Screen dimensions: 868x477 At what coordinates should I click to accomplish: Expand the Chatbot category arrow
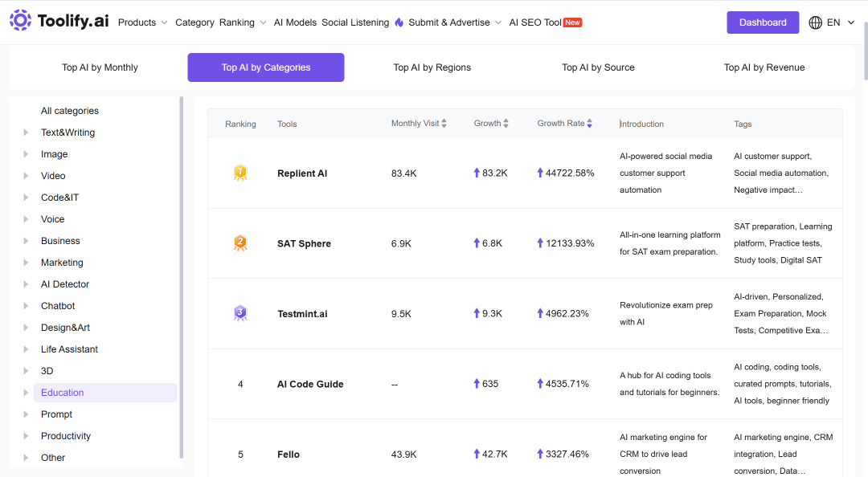[26, 306]
